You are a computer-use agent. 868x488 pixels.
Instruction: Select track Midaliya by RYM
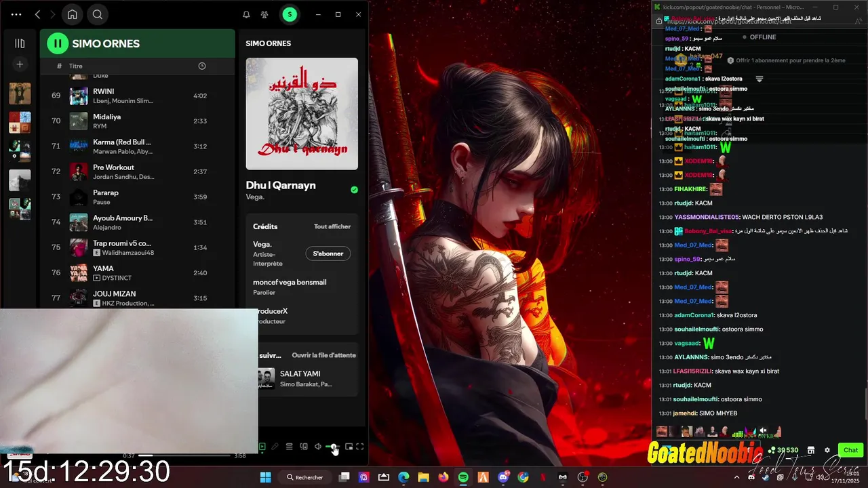pos(138,121)
